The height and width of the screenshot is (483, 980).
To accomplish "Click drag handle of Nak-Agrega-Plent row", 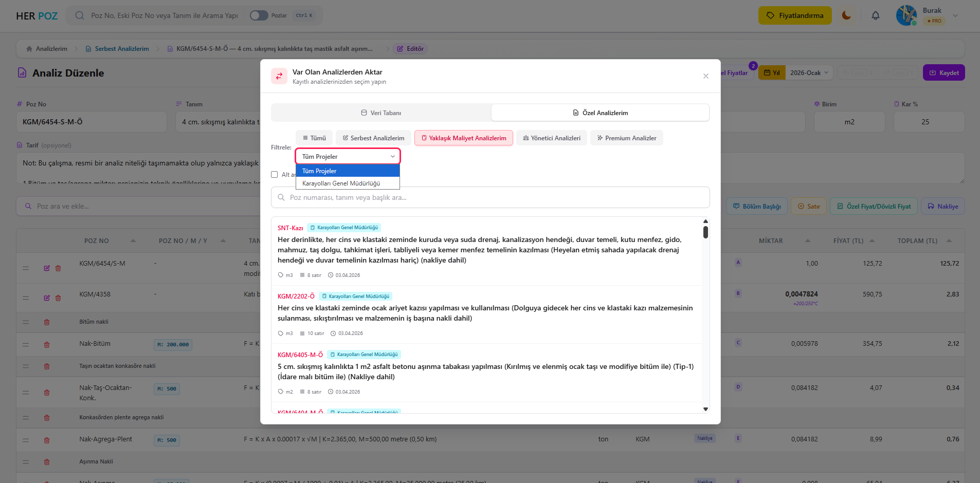I will tap(26, 440).
